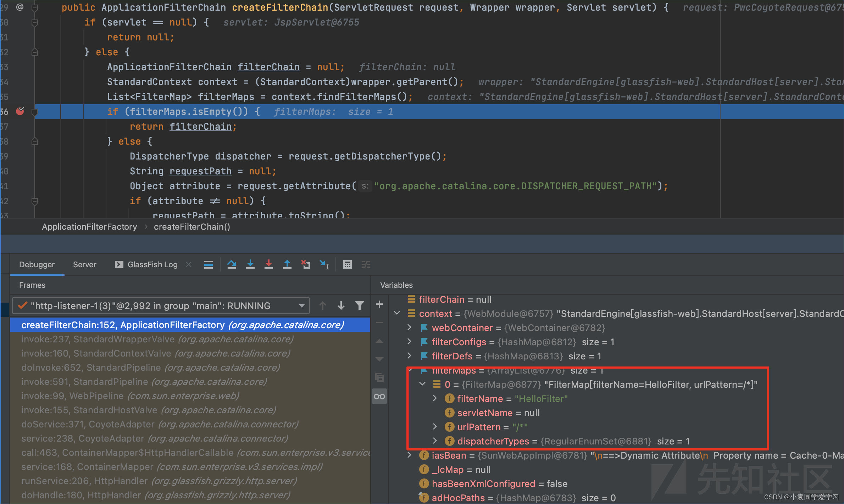The width and height of the screenshot is (844, 504).
Task: Click the Evaluate Expression calculator icon
Action: pos(348,264)
